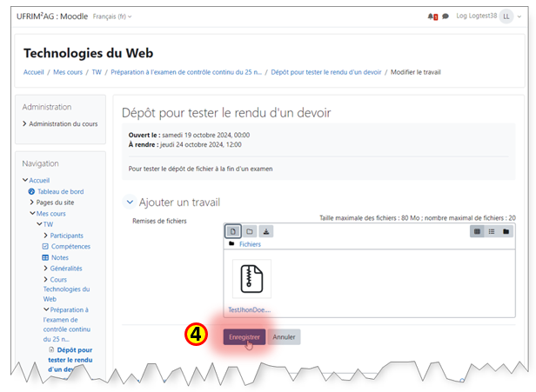Select the uploaded zip file thumbnail
This screenshot has height=392, width=536.
(x=251, y=279)
